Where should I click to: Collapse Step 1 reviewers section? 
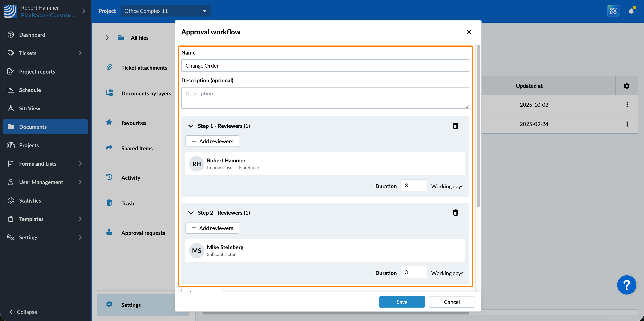point(191,126)
